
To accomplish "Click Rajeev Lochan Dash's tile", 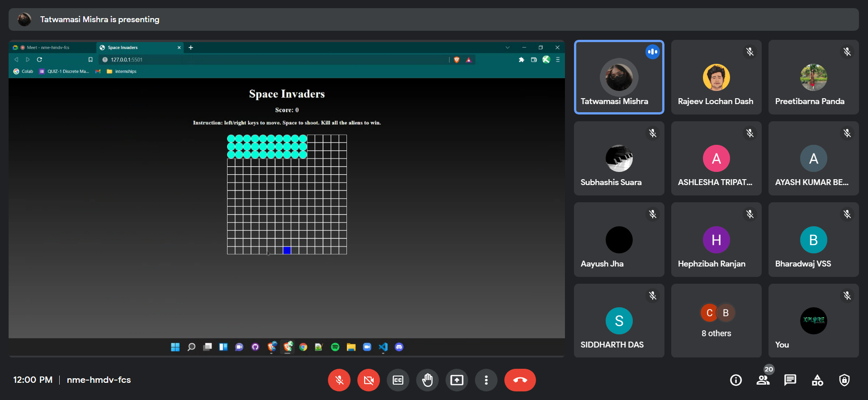I will [716, 77].
